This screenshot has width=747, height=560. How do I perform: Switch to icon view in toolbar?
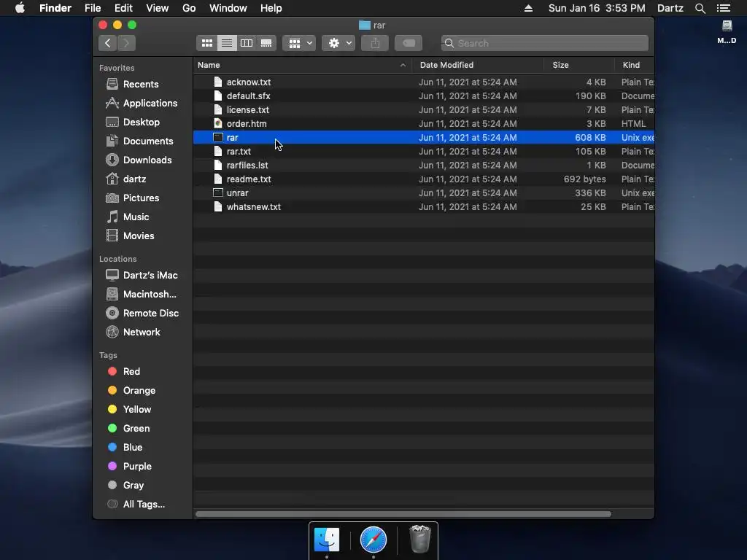coord(206,43)
